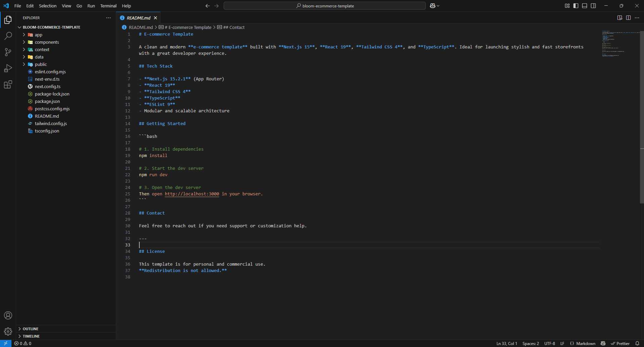Viewport: 644px width, 347px height.
Task: Split the editor right
Action: click(628, 18)
